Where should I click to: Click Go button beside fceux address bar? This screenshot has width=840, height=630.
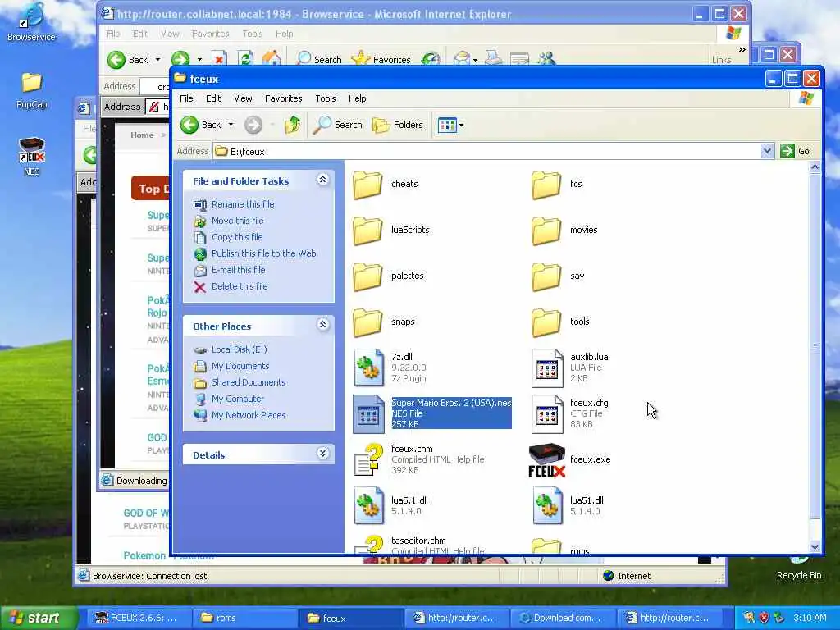click(x=796, y=151)
